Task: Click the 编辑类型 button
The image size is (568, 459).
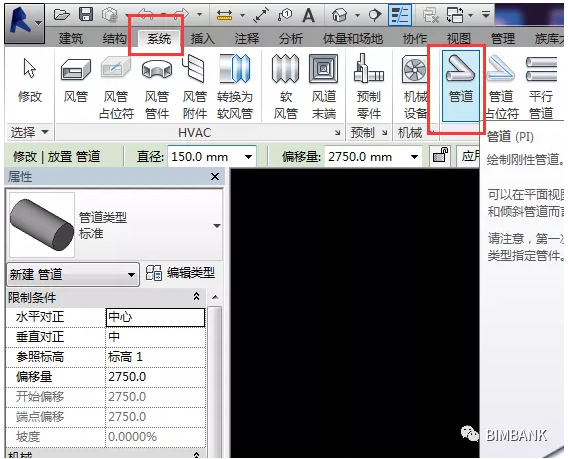Action: [180, 273]
